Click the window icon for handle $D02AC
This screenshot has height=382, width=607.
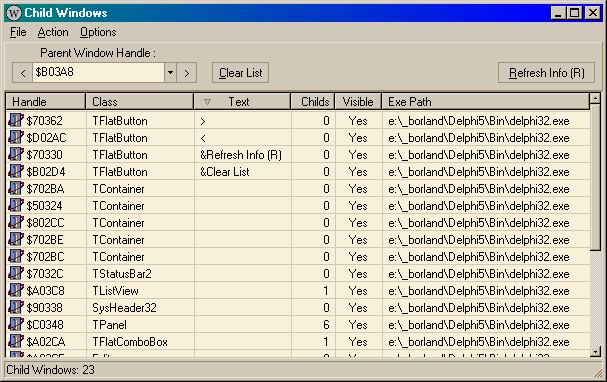pyautogui.click(x=16, y=137)
